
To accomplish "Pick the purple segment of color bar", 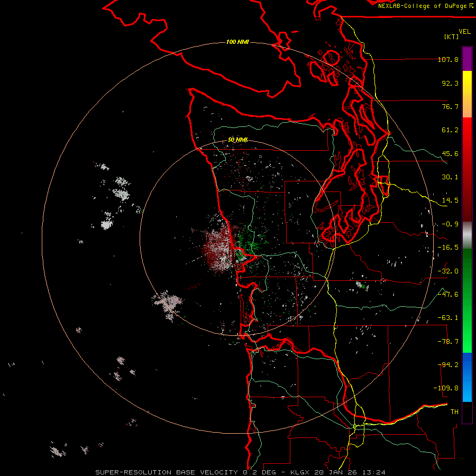I will (x=467, y=59).
